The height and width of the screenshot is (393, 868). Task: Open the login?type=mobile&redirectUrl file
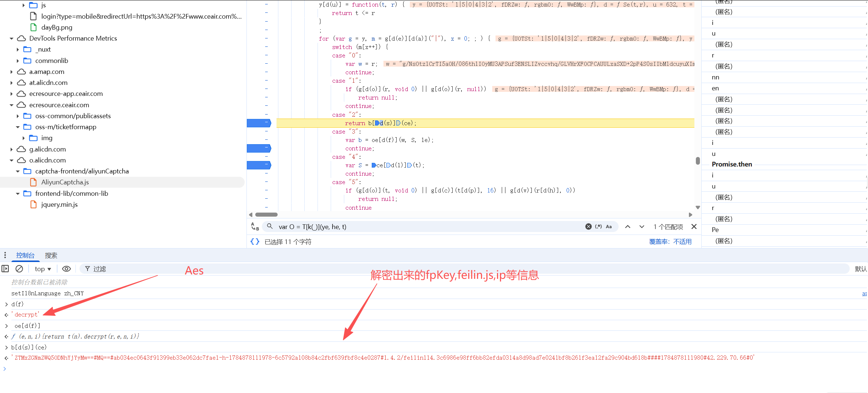[141, 16]
